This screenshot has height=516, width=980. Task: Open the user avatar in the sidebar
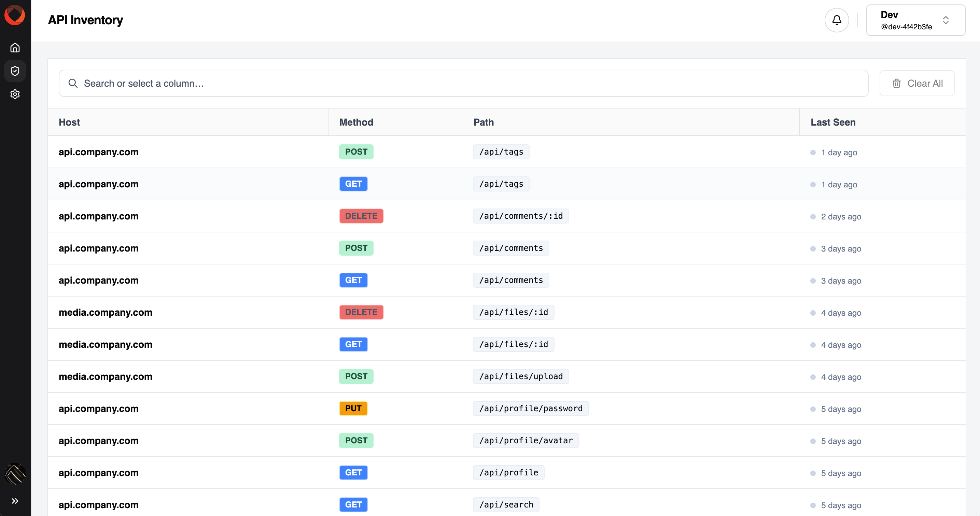[15, 474]
